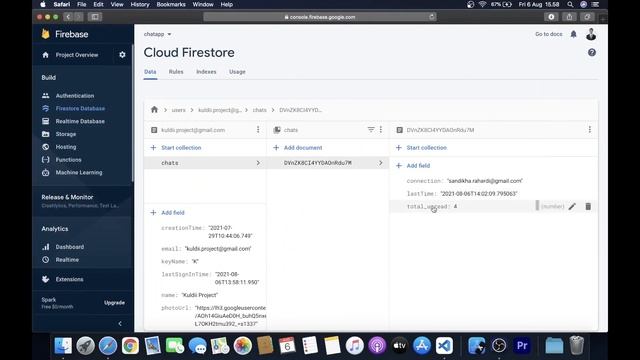Screen dimensions: 640x360
Task: Open Premiere Pro from the Dock
Action: click(x=522, y=346)
